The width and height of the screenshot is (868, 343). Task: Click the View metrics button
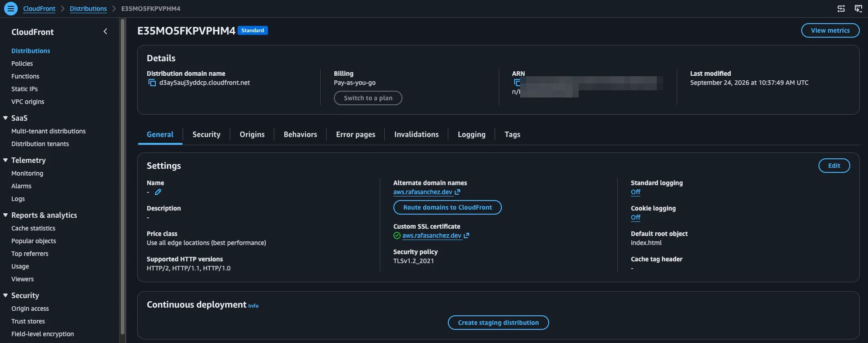[830, 30]
